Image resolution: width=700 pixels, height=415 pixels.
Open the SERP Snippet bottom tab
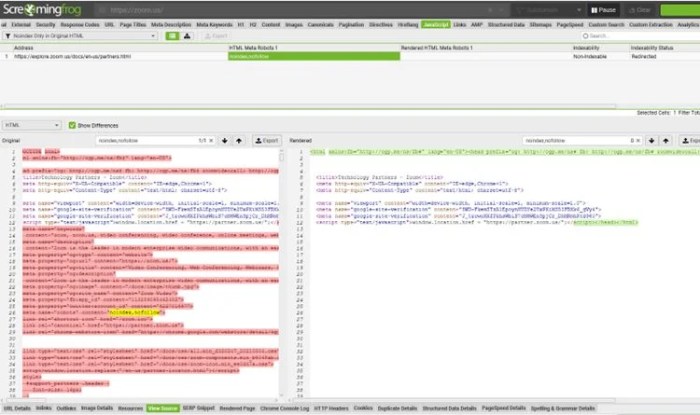198,408
